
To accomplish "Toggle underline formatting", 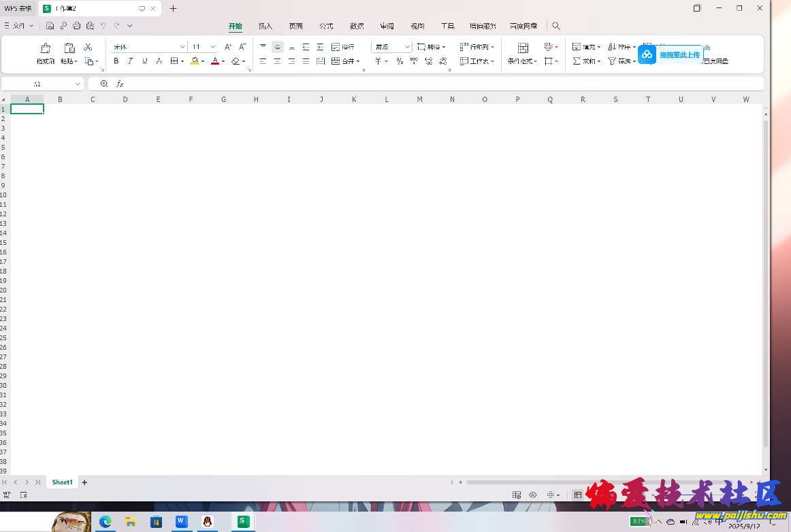I will (x=145, y=61).
